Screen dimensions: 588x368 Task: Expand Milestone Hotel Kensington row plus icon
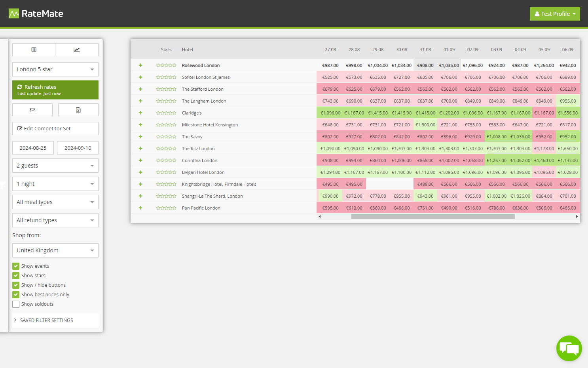point(140,125)
